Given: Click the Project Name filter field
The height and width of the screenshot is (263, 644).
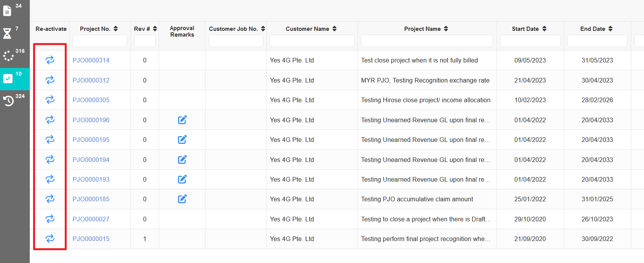Looking at the screenshot, I should click(427, 41).
